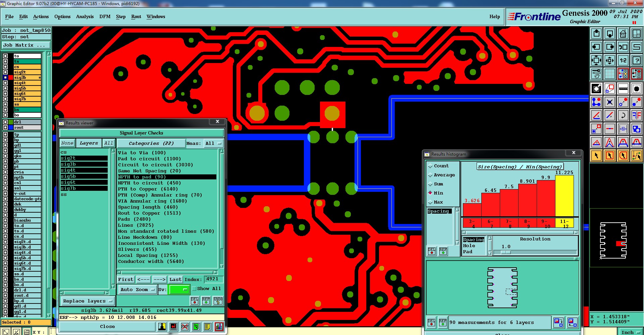Screen dimensions: 644x335
Task: Select the Count radio option in histogram
Action: click(430, 166)
